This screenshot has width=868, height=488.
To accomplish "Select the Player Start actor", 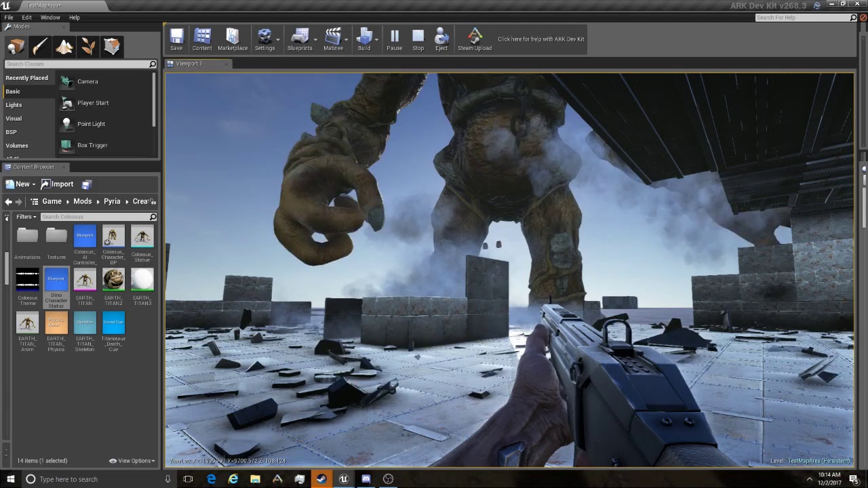I will [x=106, y=103].
